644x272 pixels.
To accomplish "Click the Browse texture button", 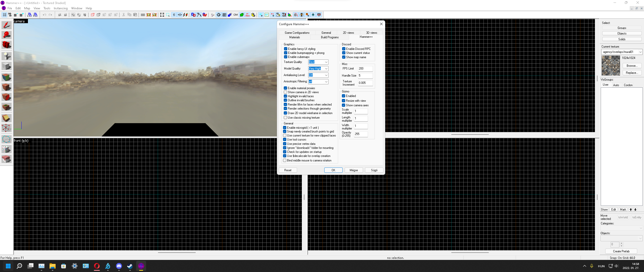I will click(x=632, y=66).
